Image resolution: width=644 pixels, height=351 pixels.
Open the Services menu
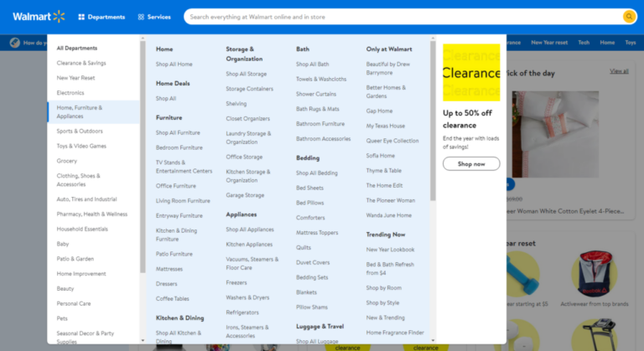(153, 17)
